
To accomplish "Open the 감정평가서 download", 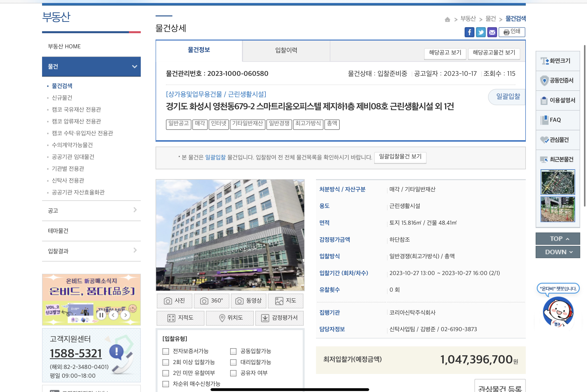I will coord(279,318).
